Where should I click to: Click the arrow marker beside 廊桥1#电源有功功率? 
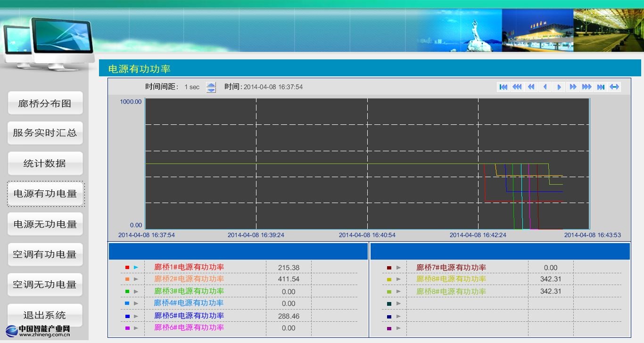coord(136,268)
